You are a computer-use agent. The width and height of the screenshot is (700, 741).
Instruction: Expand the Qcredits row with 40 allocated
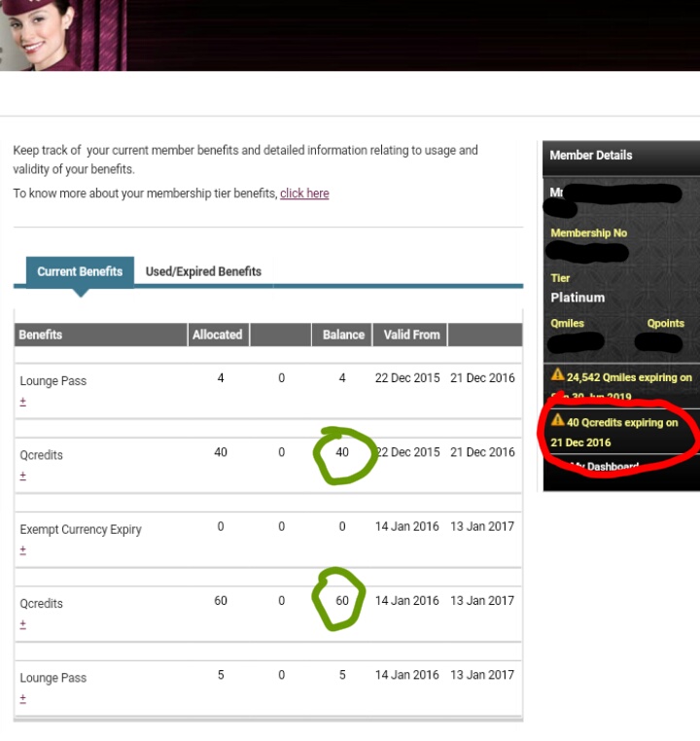[22, 476]
